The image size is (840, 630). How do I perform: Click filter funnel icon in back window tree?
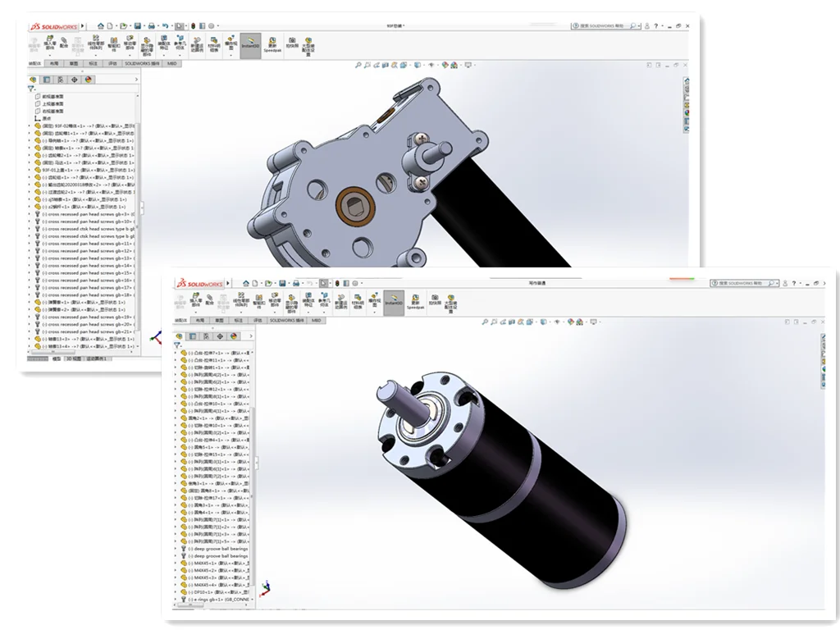pos(31,89)
